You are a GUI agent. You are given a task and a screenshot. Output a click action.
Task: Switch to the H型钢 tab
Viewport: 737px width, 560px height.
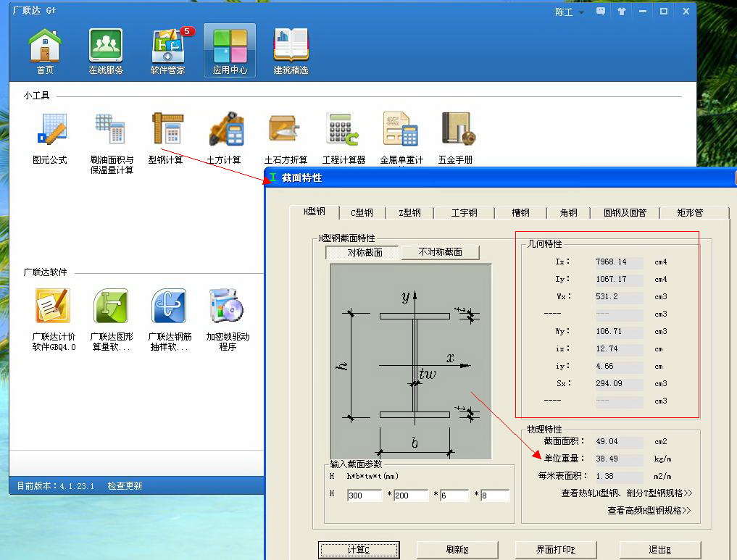[315, 212]
